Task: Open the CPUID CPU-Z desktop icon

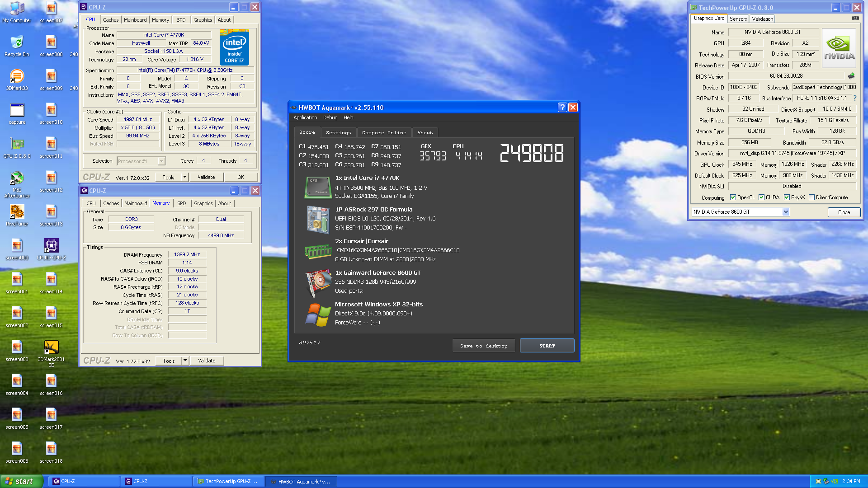Action: pos(51,249)
